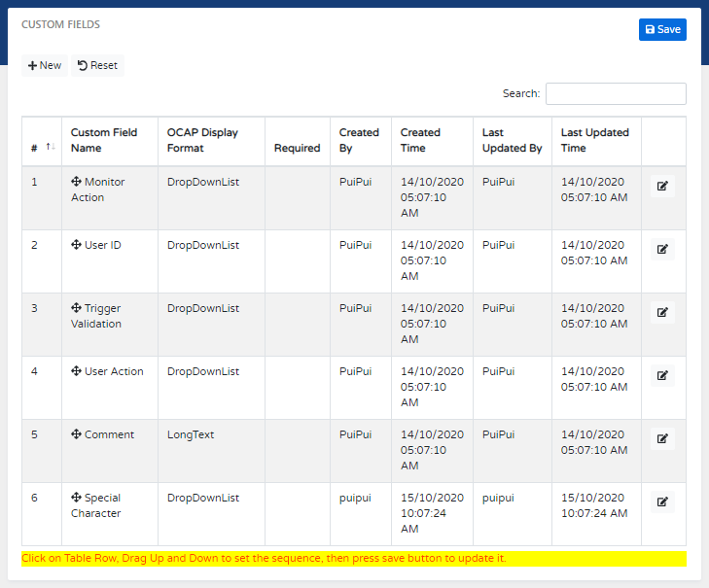Image resolution: width=709 pixels, height=588 pixels.
Task: Click the Last Updated By column header
Action: (x=512, y=140)
